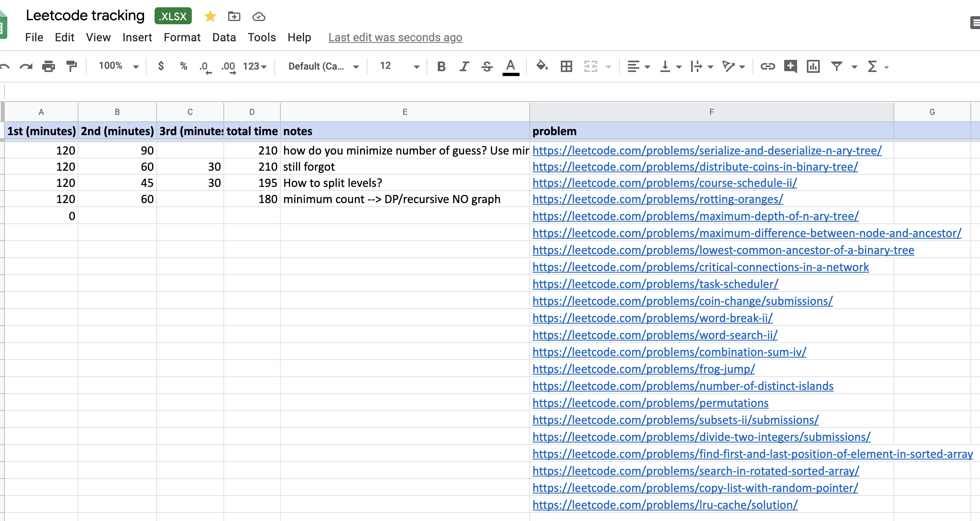Click the print icon
The height and width of the screenshot is (521, 980).
pyautogui.click(x=49, y=66)
